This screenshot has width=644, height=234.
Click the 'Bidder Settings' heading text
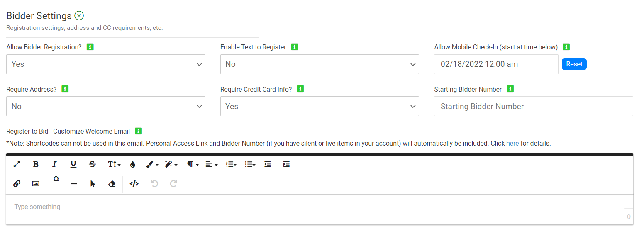39,16
